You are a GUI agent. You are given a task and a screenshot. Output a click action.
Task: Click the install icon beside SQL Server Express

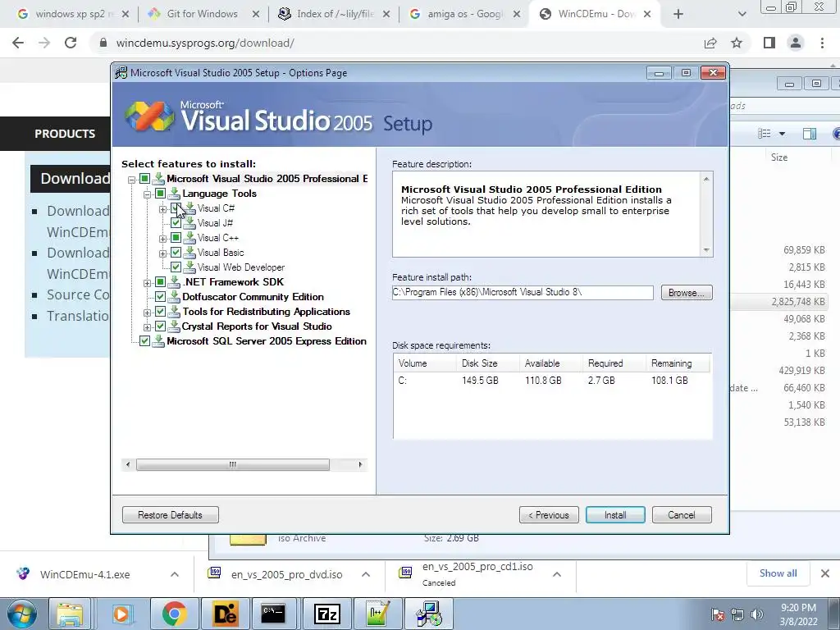pos(158,341)
